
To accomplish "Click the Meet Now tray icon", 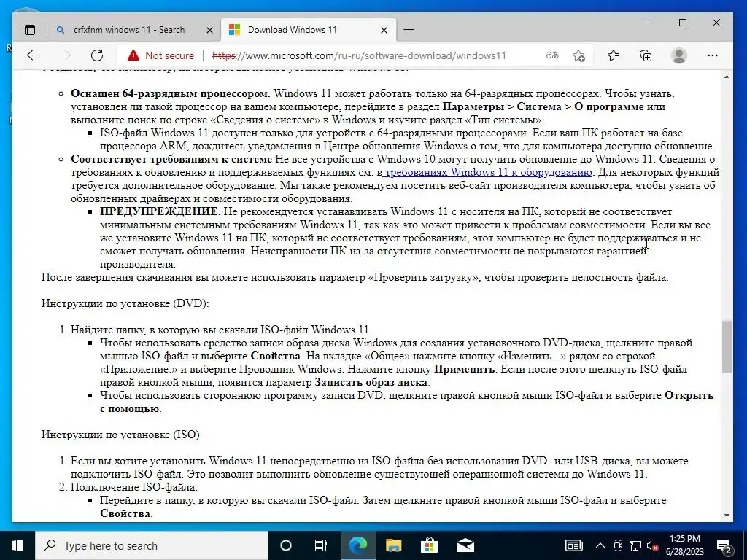I will (618, 545).
